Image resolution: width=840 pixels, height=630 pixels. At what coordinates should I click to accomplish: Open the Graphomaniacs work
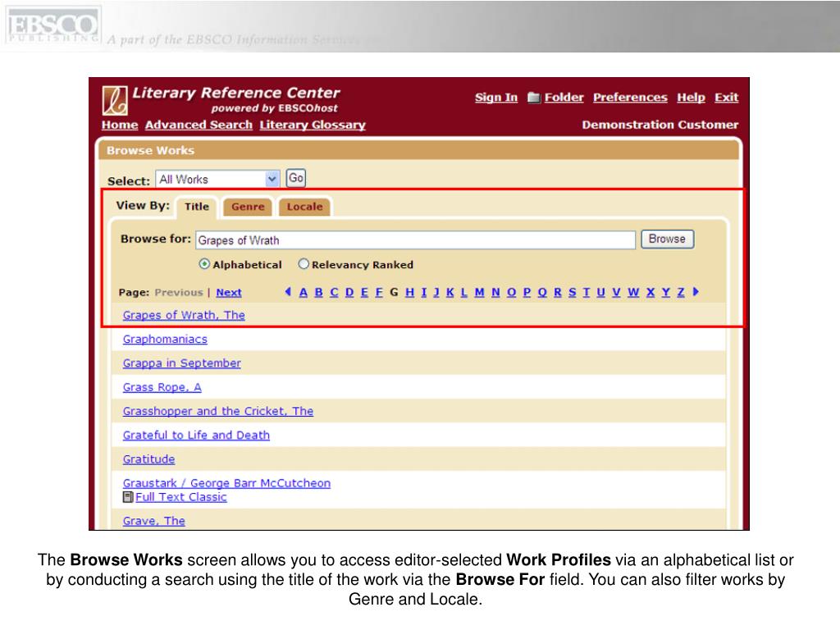(x=165, y=339)
